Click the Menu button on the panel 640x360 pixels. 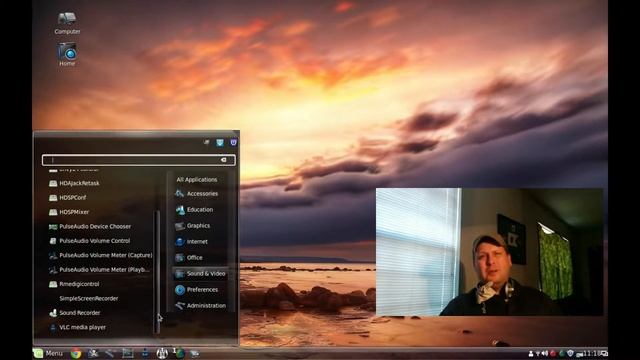(48, 353)
